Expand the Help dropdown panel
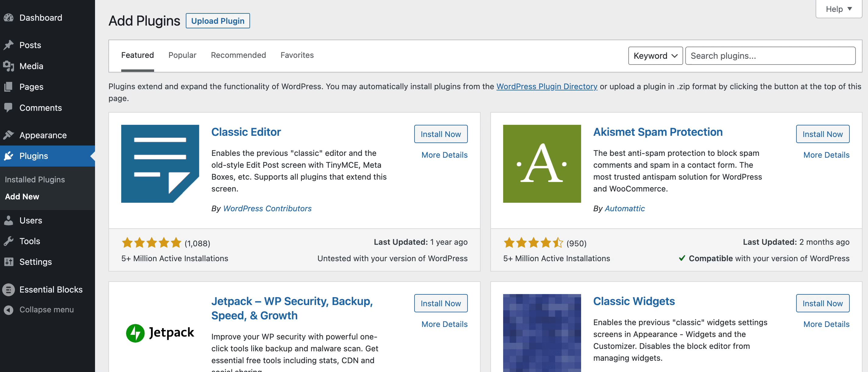868x372 pixels. coord(839,9)
